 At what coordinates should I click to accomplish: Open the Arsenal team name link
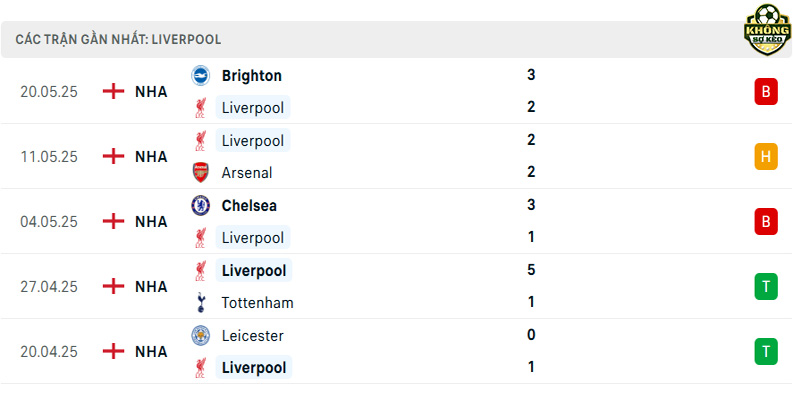(x=247, y=173)
